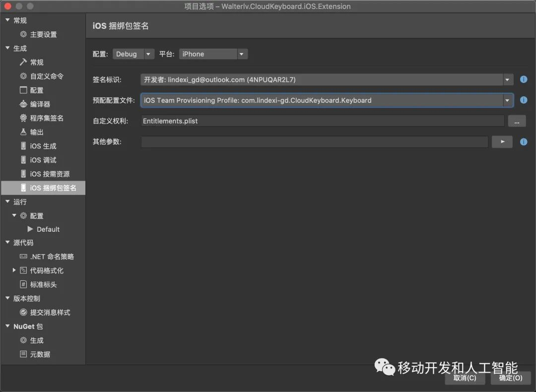Click play icon beside Default
This screenshot has width=536, height=392.
(30, 229)
